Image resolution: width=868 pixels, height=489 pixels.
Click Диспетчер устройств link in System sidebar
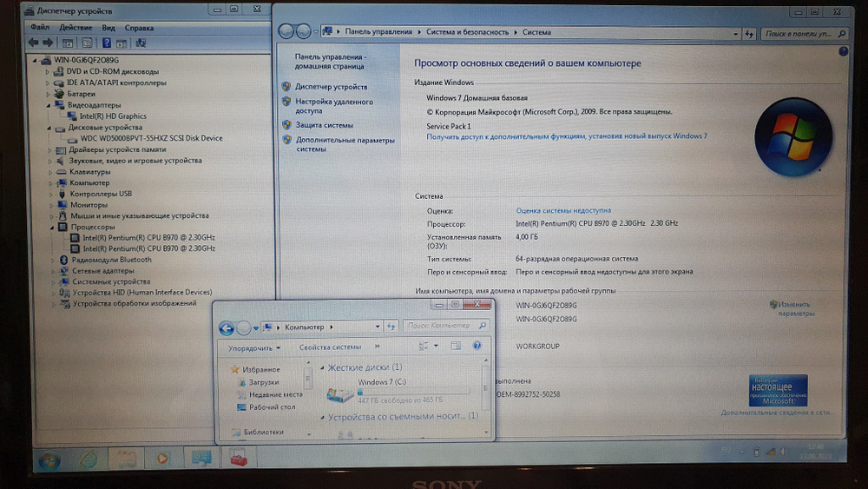tap(331, 86)
